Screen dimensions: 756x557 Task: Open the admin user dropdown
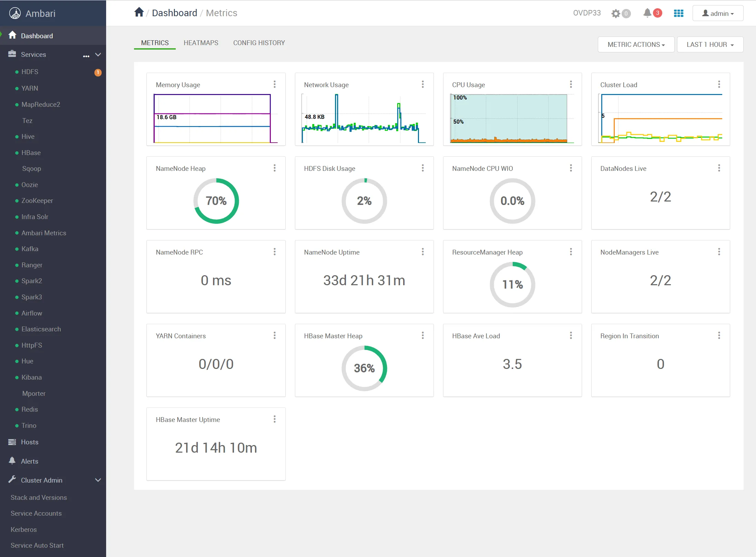718,13
